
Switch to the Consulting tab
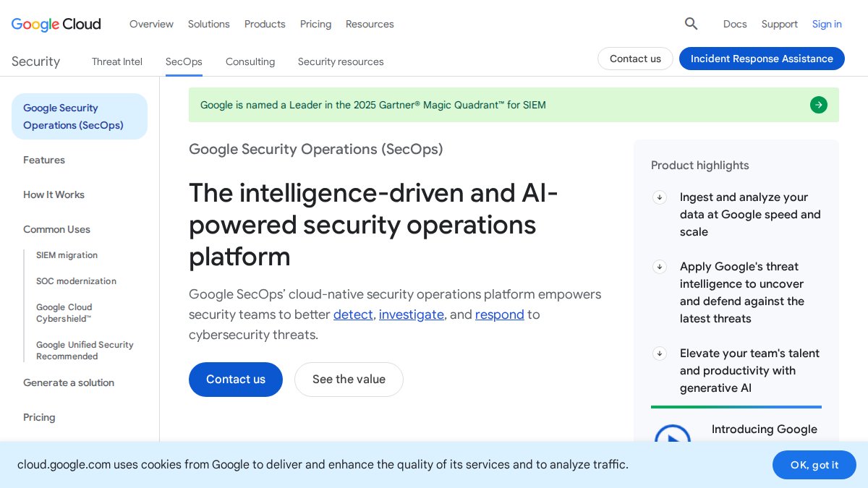point(250,61)
